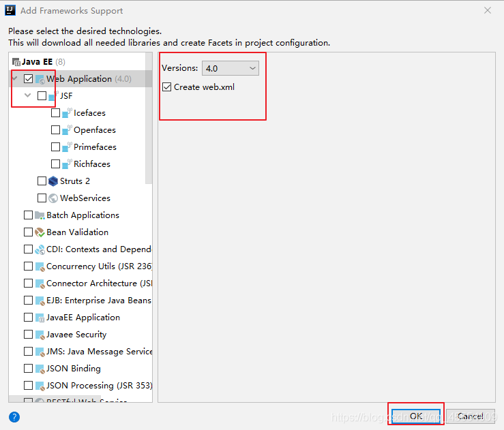Viewport: 504px width, 430px height.
Task: Click the Web Application framework icon
Action: (x=40, y=79)
